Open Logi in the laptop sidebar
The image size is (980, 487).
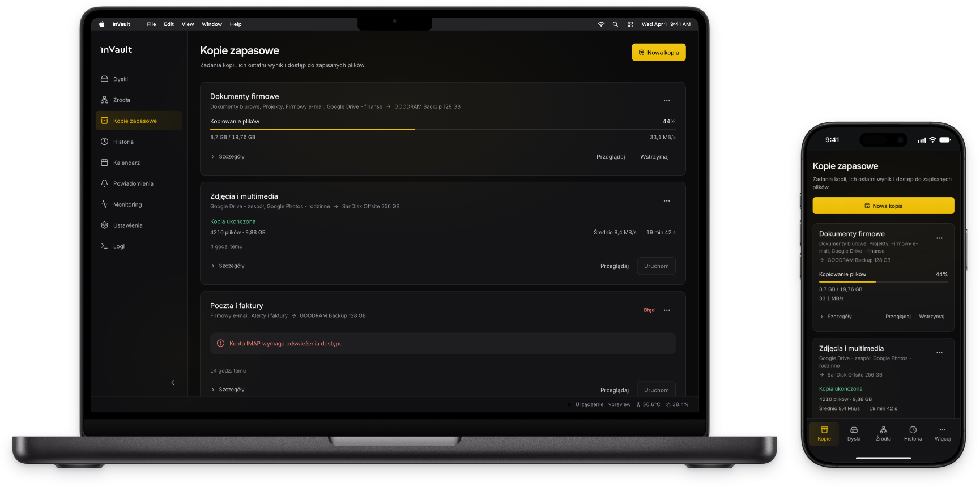139,246
